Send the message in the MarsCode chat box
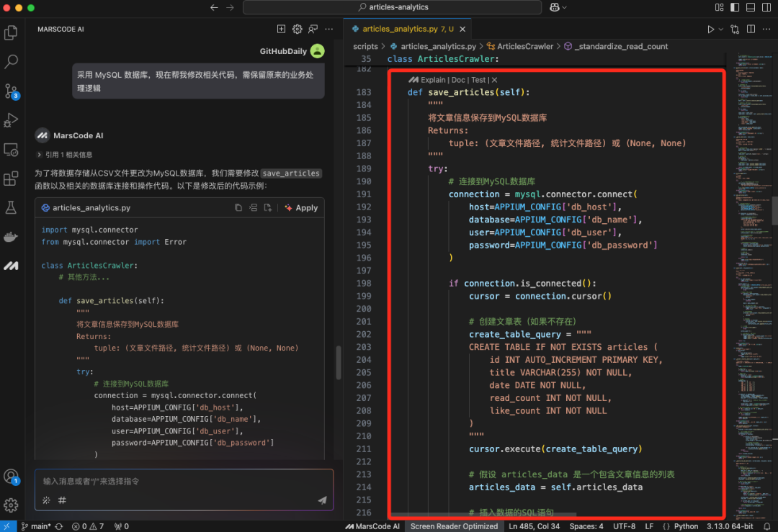 tap(322, 500)
